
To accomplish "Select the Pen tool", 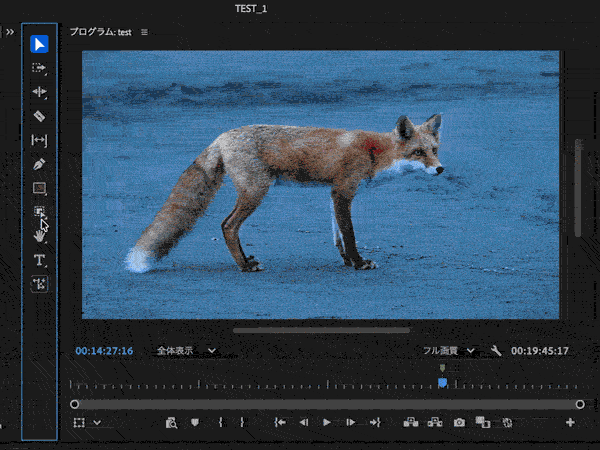I will click(x=39, y=164).
